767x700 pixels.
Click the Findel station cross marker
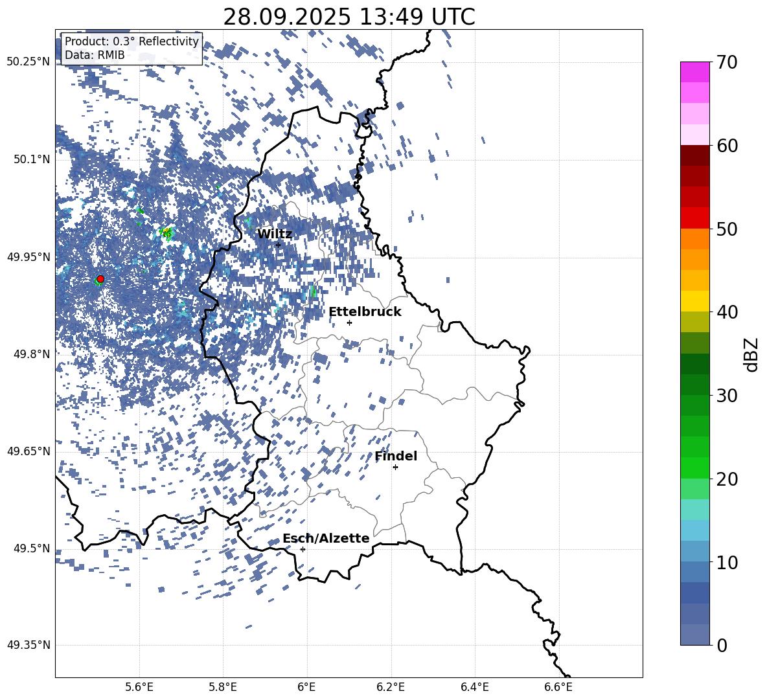coord(395,468)
